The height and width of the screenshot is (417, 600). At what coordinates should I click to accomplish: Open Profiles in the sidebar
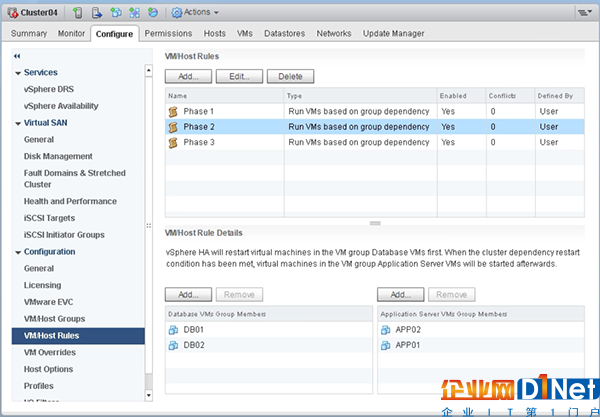click(x=39, y=386)
